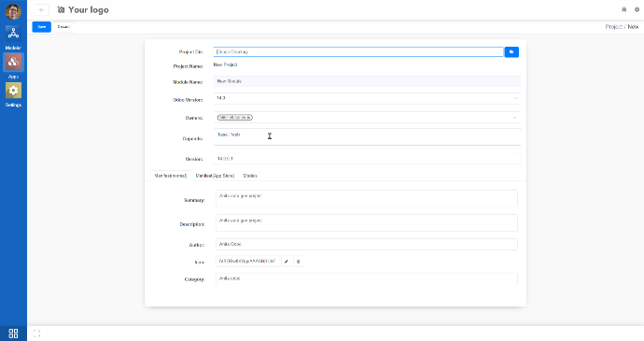Open the user avatar profile
644x341 pixels.
[x=13, y=12]
